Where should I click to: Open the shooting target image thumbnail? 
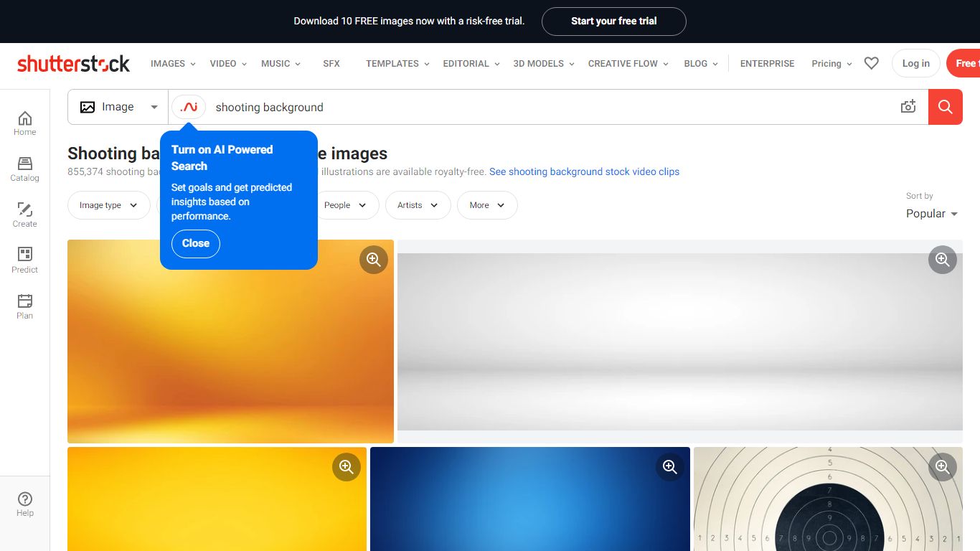coord(828,499)
